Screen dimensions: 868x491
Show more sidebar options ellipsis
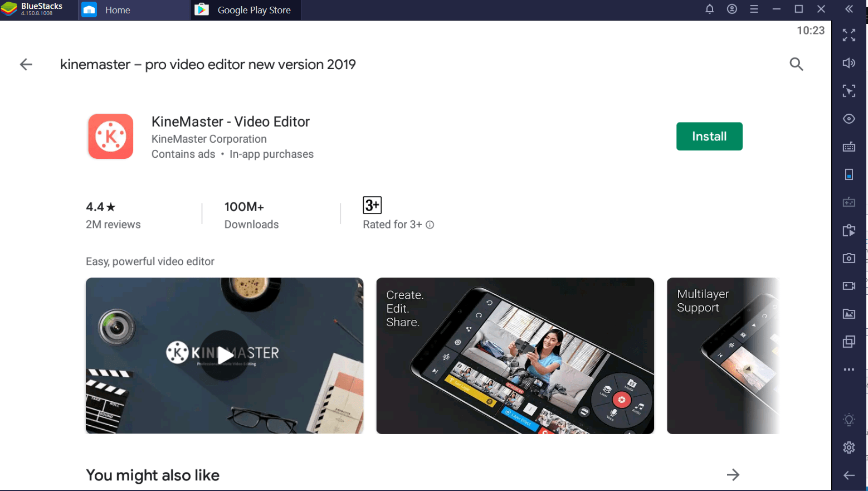(849, 370)
